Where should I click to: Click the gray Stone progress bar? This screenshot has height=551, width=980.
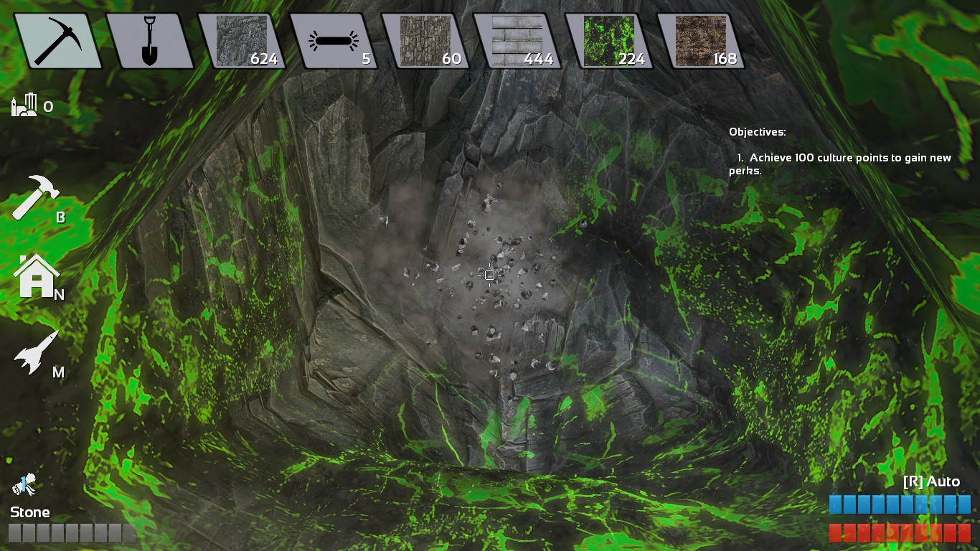click(x=72, y=533)
